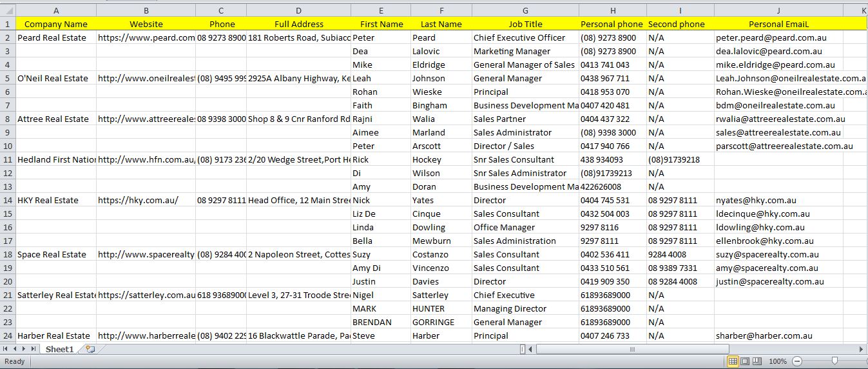Screen dimensions: 868x369
Task: Click the Peard website URL cell
Action: (146, 37)
